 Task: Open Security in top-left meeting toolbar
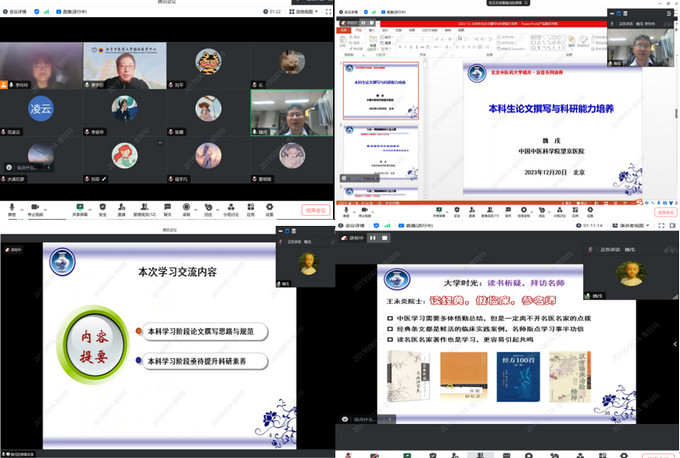pyautogui.click(x=103, y=208)
